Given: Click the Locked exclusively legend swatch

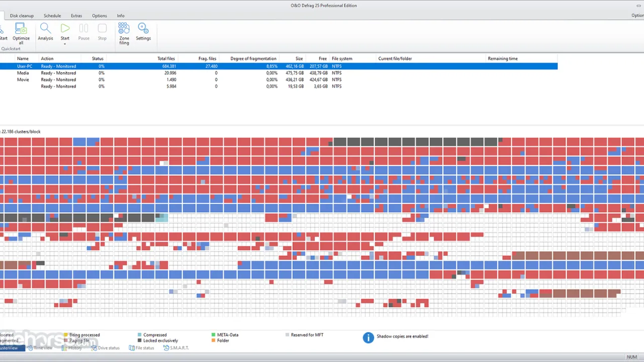Looking at the screenshot, I should pyautogui.click(x=139, y=340).
